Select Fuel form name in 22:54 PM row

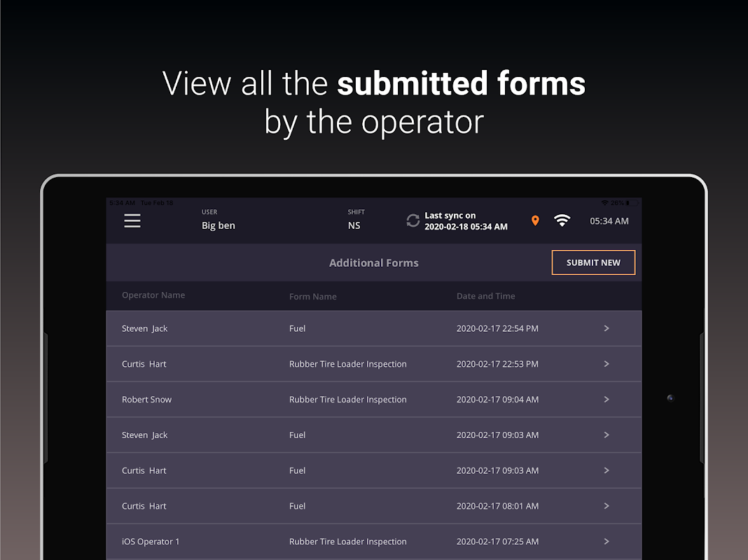(x=297, y=328)
